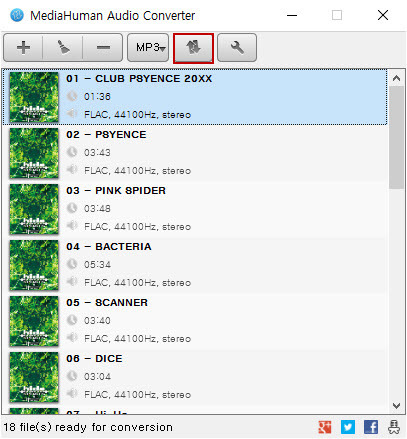Click speaker icon in DICE row
This screenshot has height=439, width=407.
[72, 394]
